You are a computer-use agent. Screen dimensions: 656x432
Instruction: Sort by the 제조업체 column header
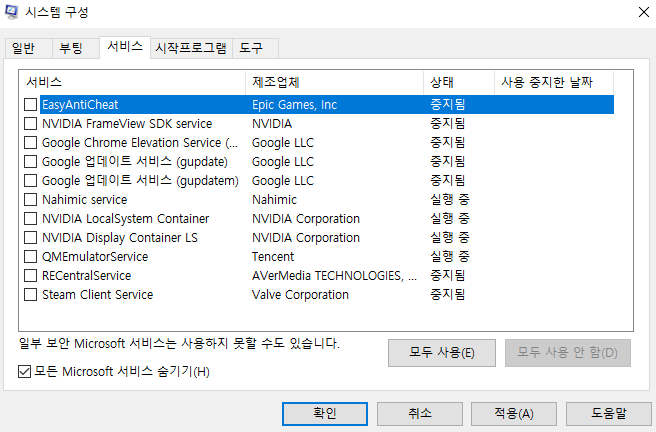tap(334, 82)
